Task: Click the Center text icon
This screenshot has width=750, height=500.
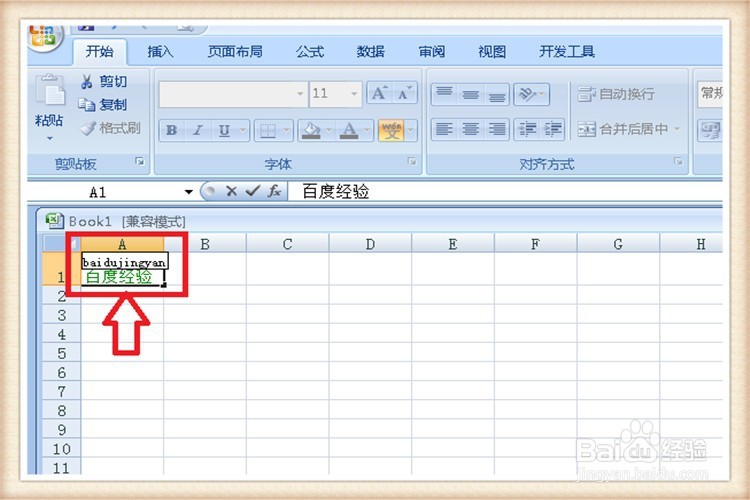Action: point(471,129)
